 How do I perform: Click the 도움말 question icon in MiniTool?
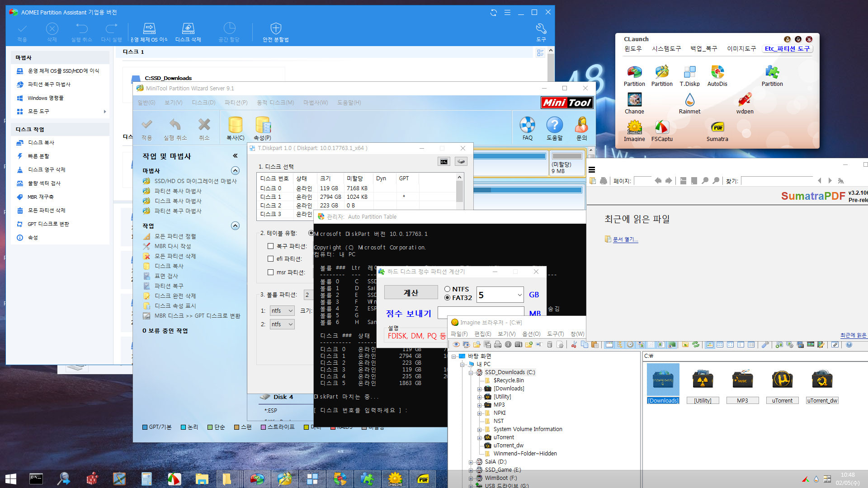coord(555,128)
